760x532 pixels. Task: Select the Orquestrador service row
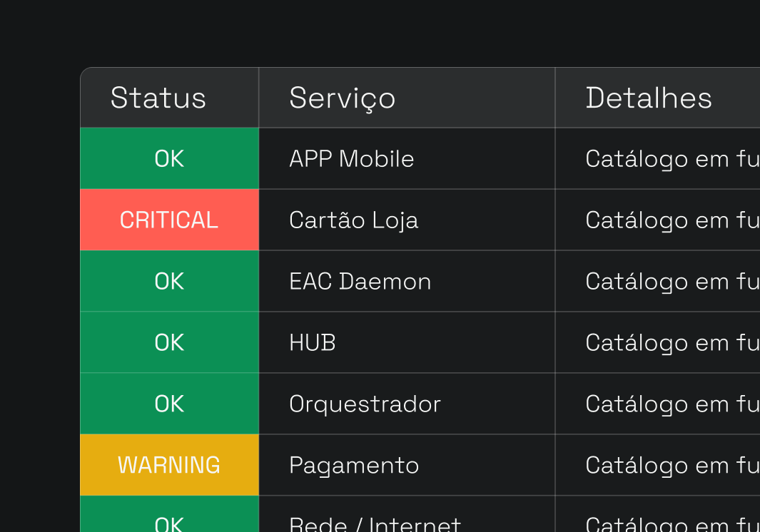click(x=365, y=404)
